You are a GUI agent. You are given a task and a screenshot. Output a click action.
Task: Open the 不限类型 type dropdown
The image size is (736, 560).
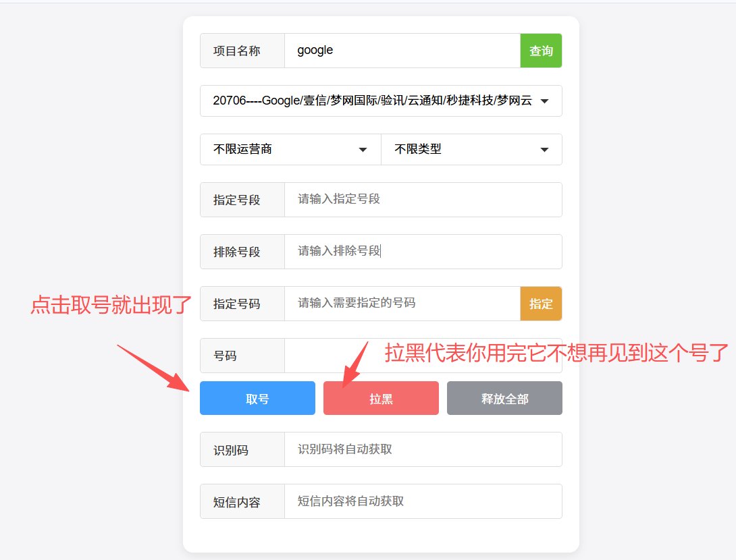tap(471, 149)
